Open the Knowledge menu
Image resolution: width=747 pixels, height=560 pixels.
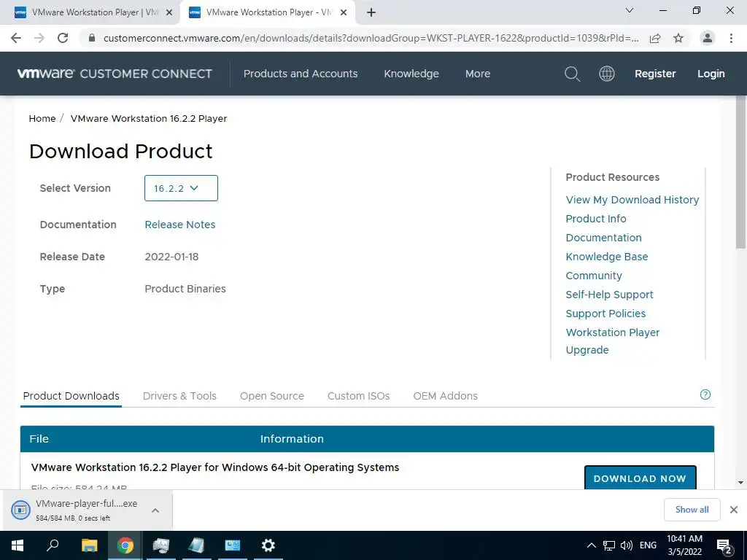[411, 74]
